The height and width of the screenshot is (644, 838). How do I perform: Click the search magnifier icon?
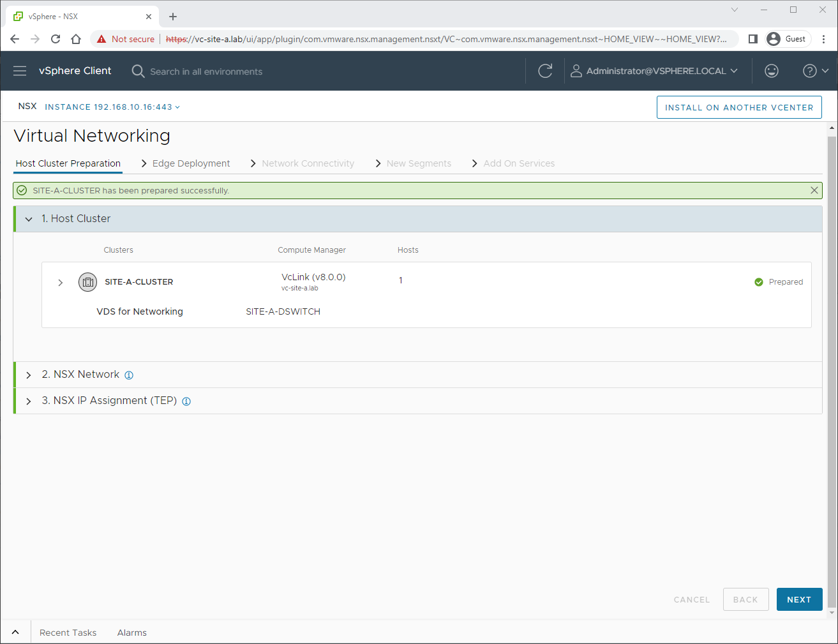(x=138, y=71)
